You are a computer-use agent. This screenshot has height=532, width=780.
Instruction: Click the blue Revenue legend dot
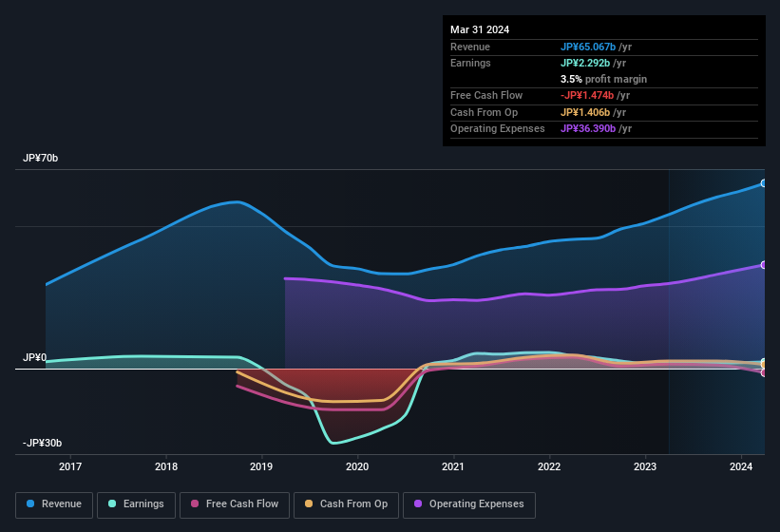click(31, 504)
